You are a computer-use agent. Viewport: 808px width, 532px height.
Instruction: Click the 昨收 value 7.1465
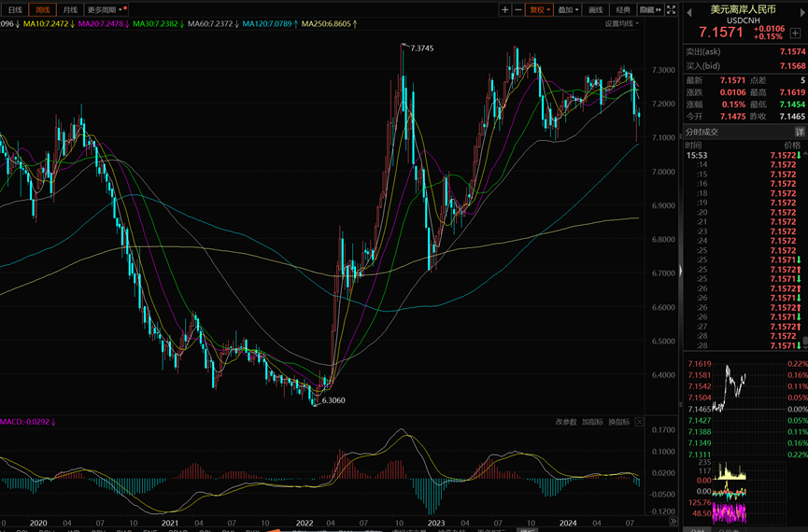pos(792,117)
